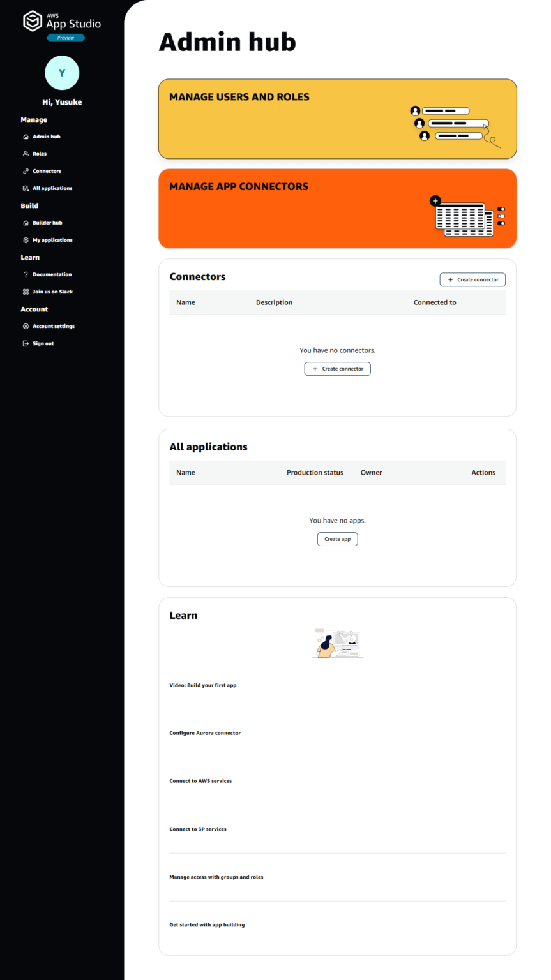Open the Roles page from the sidebar
551x980 pixels.
tap(40, 153)
